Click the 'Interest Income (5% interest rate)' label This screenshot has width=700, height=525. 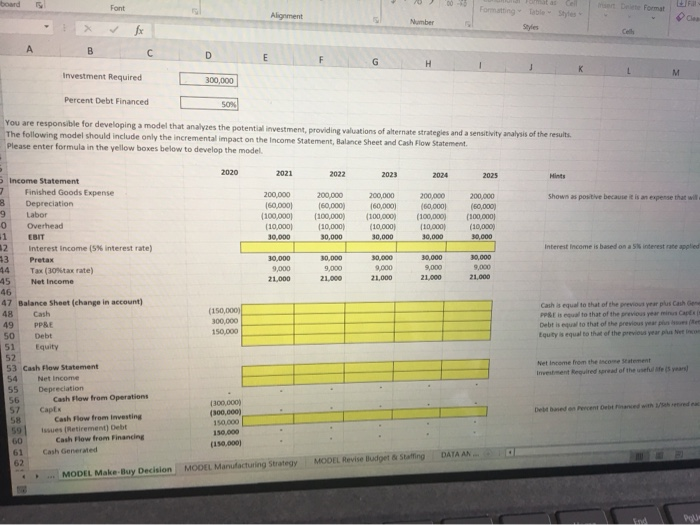coord(90,248)
